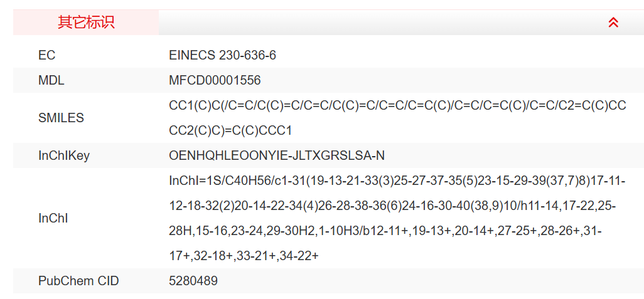Click the EC row label
The height and width of the screenshot is (299, 644).
pyautogui.click(x=46, y=55)
